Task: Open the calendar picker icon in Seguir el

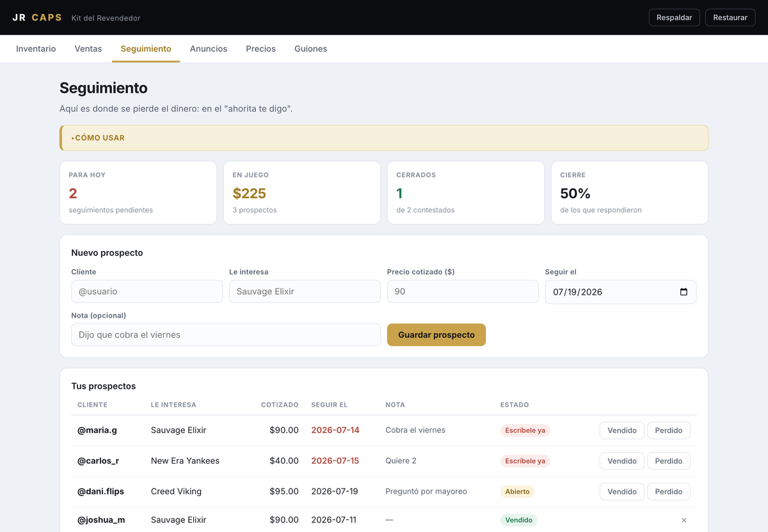Action: tap(684, 292)
